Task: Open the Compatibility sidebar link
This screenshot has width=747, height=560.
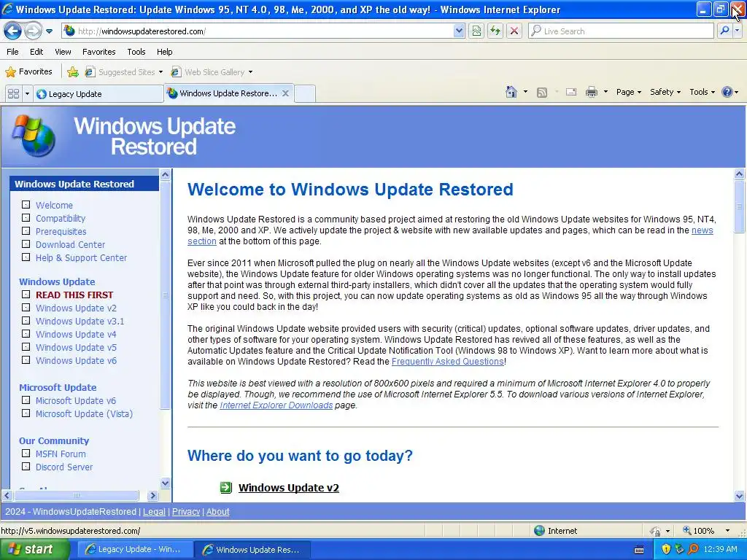Action: [61, 219]
